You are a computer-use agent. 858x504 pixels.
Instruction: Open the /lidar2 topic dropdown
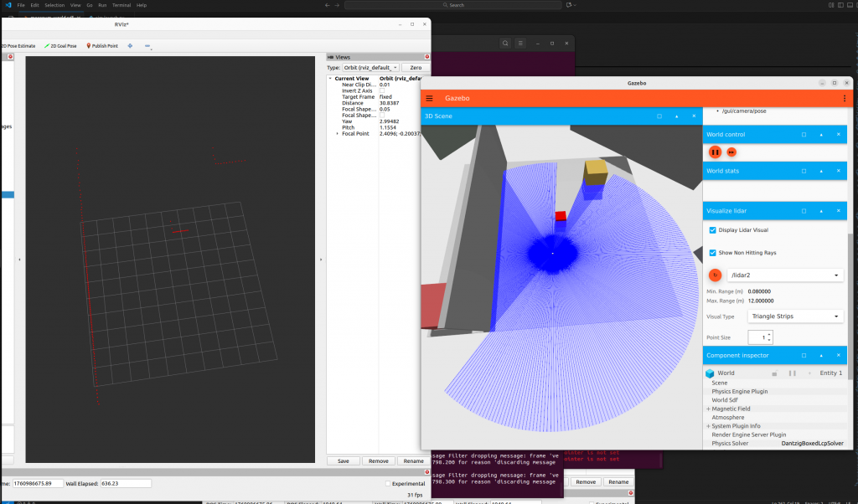[x=785, y=275]
